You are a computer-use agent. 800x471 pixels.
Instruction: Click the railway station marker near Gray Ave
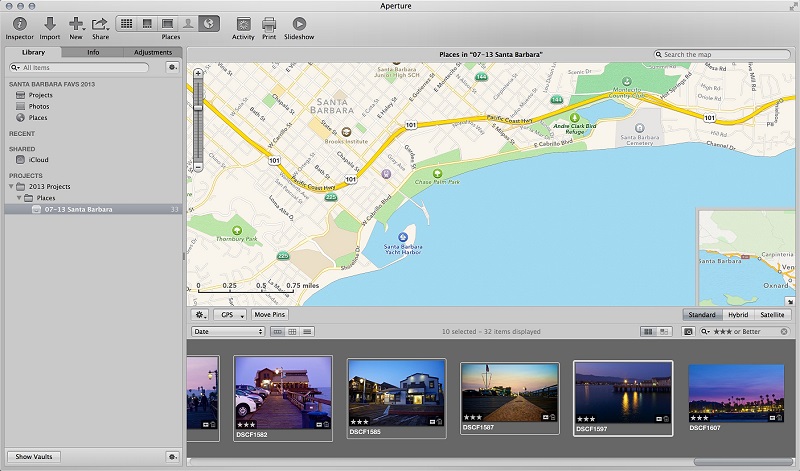click(x=386, y=174)
